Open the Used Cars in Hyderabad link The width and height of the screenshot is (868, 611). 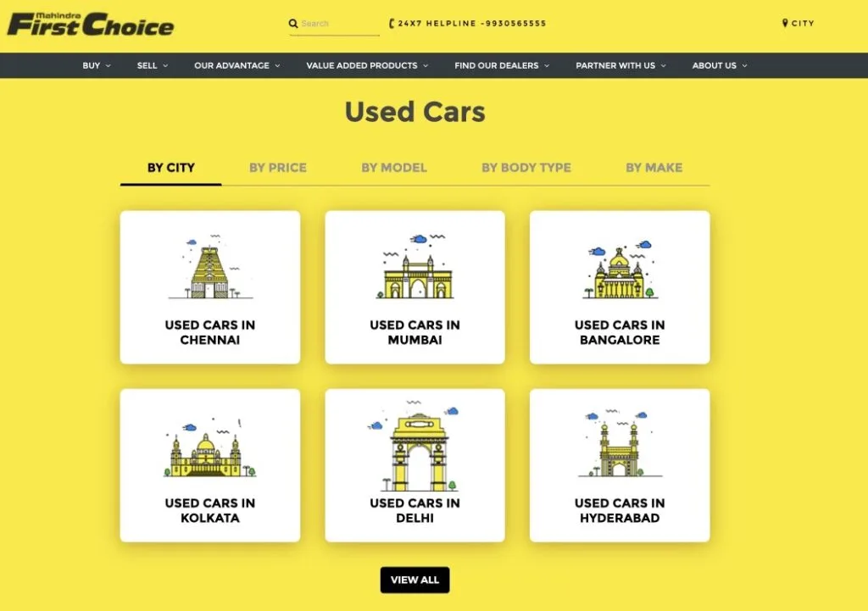coord(620,511)
